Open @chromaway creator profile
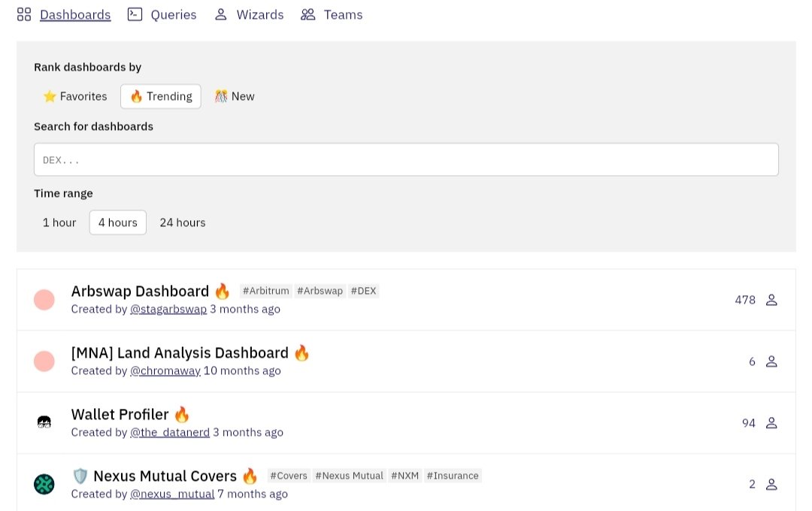 [x=165, y=370]
